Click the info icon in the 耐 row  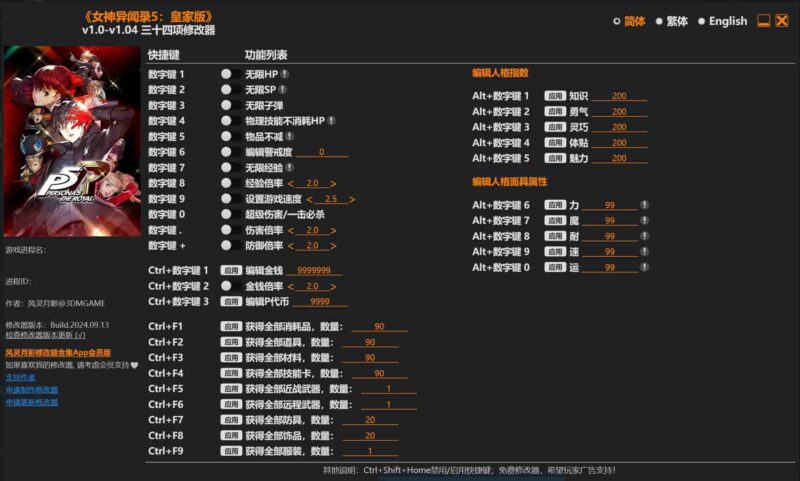pyautogui.click(x=644, y=236)
